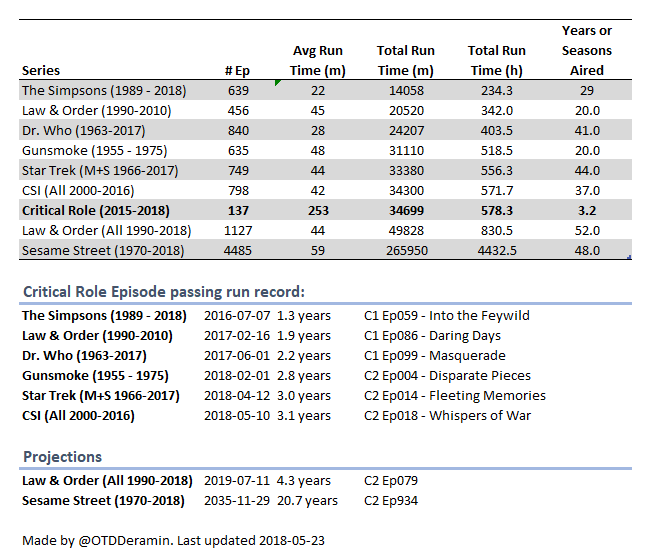Select the "# Ep" column header
The height and width of the screenshot is (549, 651).
click(x=237, y=71)
